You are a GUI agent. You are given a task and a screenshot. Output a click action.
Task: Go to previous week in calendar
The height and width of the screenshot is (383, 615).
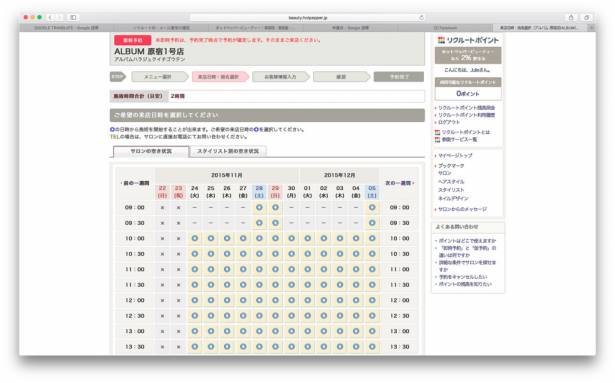pyautogui.click(x=135, y=183)
